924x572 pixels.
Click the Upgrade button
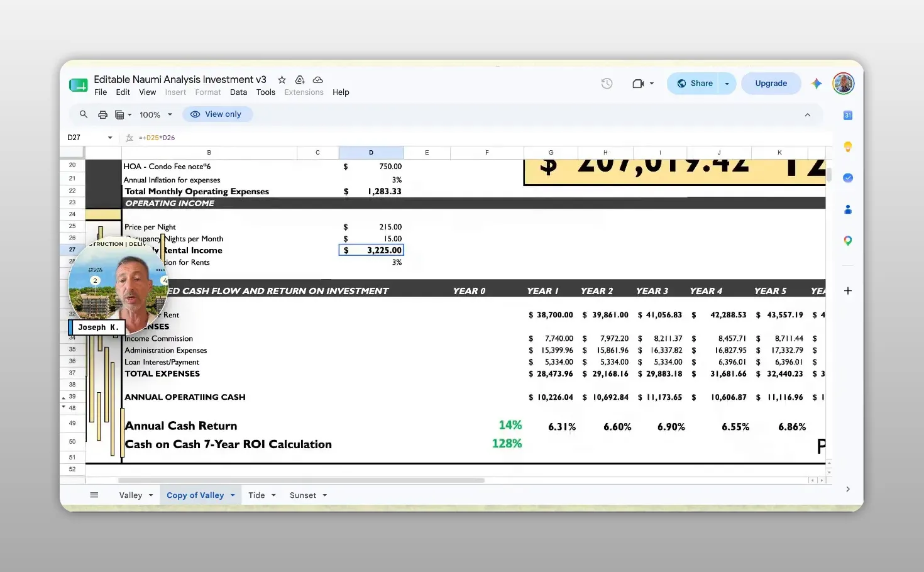771,84
